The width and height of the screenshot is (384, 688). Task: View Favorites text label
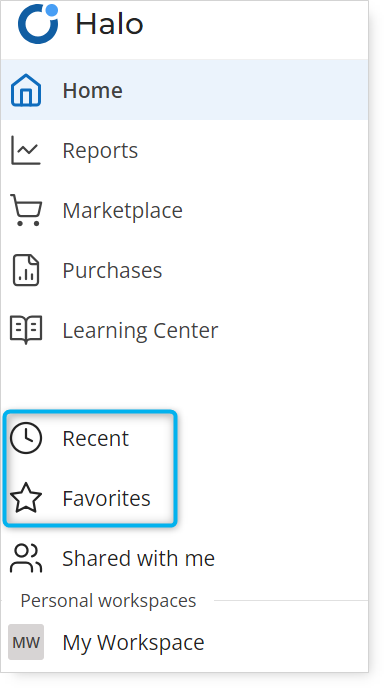point(107,498)
